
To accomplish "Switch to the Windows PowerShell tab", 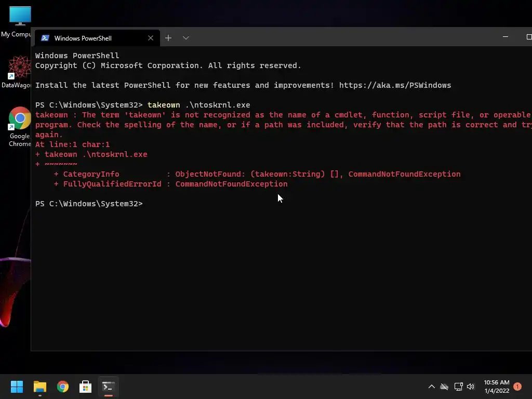I will (97, 38).
